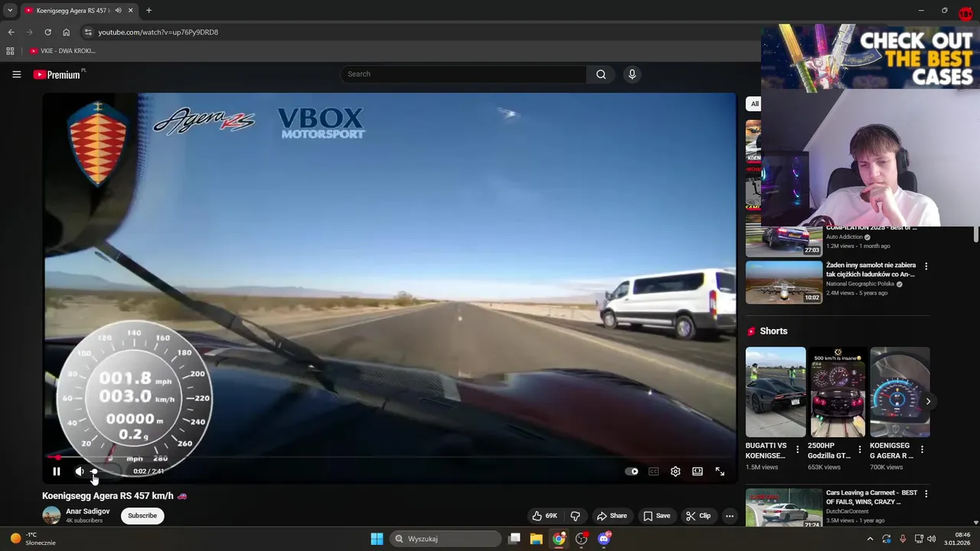Image resolution: width=980 pixels, height=551 pixels.
Task: Click Anar Sadigov's channel avatar
Action: pos(51,515)
